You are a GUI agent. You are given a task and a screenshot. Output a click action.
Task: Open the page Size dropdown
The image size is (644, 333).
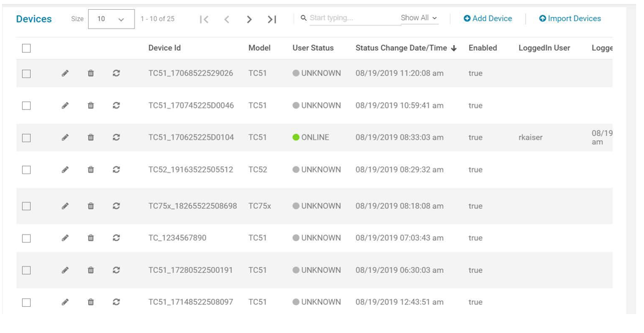point(111,20)
